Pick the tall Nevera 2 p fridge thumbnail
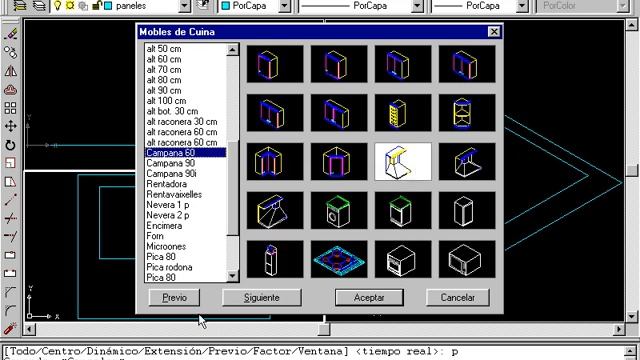The image size is (640, 360). (275, 259)
